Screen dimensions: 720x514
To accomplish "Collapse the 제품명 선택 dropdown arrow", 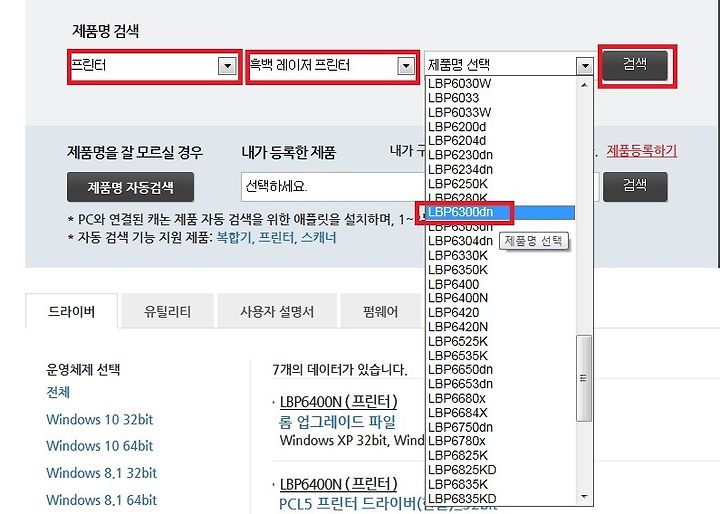I will click(x=585, y=66).
